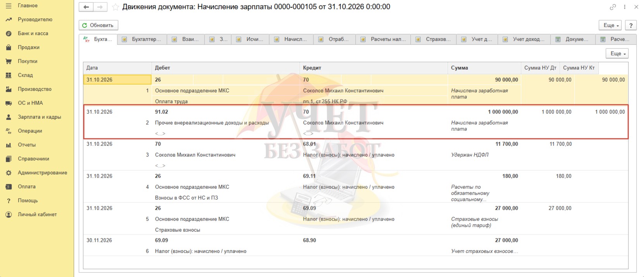Viewport: 644px width, 277px height.
Task: Click the Администрирование gear icon
Action: pos(9,173)
